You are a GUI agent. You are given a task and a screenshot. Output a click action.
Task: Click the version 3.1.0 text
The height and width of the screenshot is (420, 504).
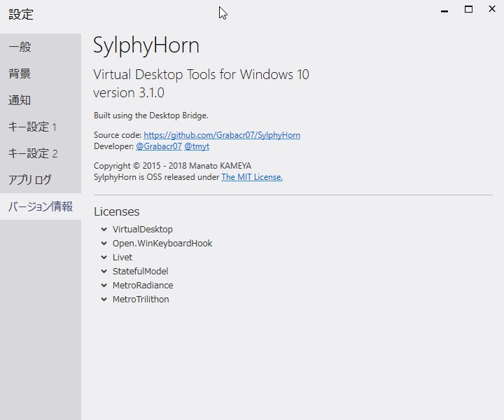(129, 93)
